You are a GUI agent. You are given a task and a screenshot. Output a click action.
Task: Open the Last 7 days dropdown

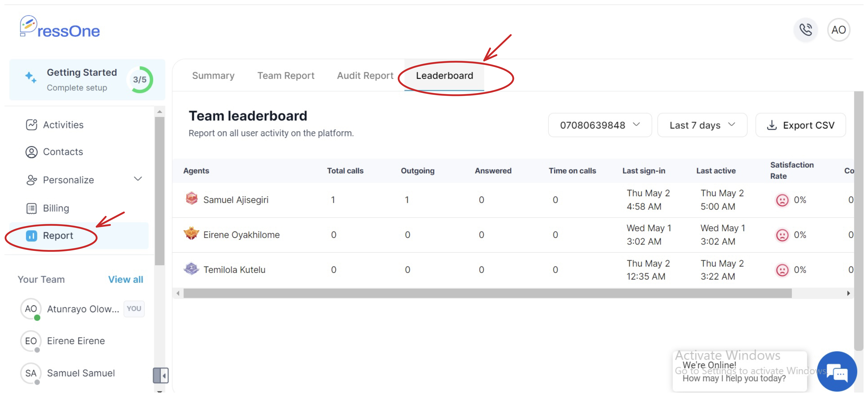point(702,125)
